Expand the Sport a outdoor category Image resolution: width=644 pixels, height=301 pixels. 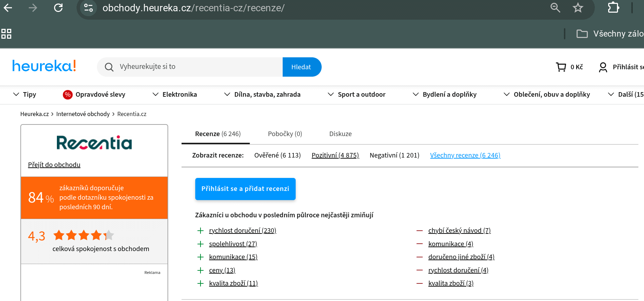[x=356, y=95]
